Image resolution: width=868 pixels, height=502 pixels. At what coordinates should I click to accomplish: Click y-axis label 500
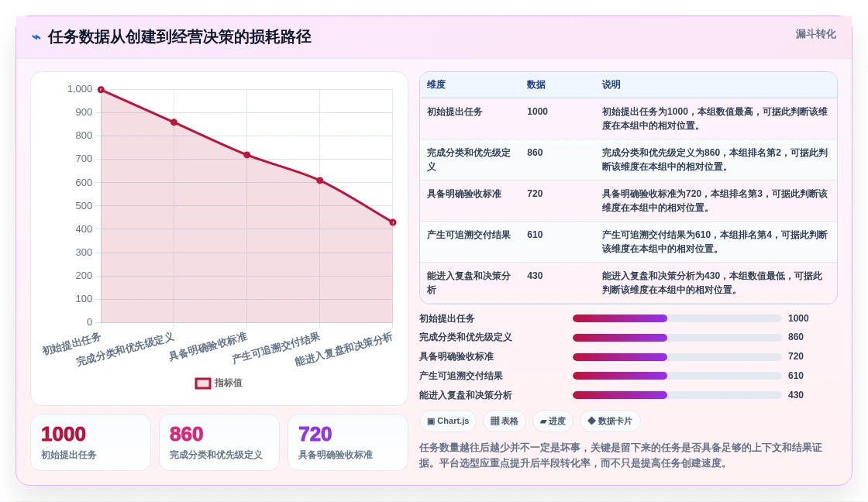pos(84,206)
